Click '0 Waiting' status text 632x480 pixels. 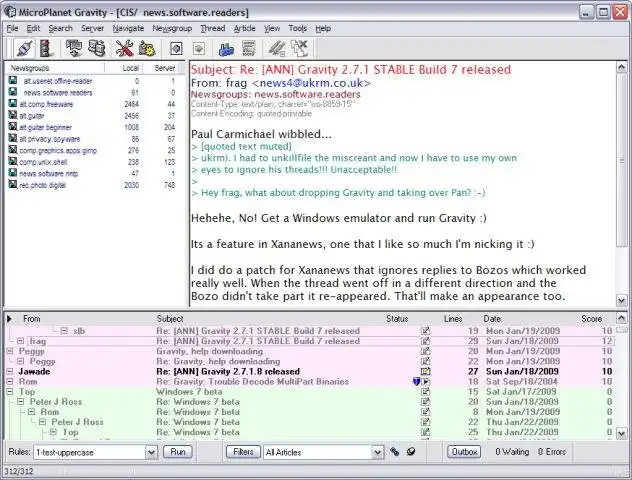click(512, 452)
